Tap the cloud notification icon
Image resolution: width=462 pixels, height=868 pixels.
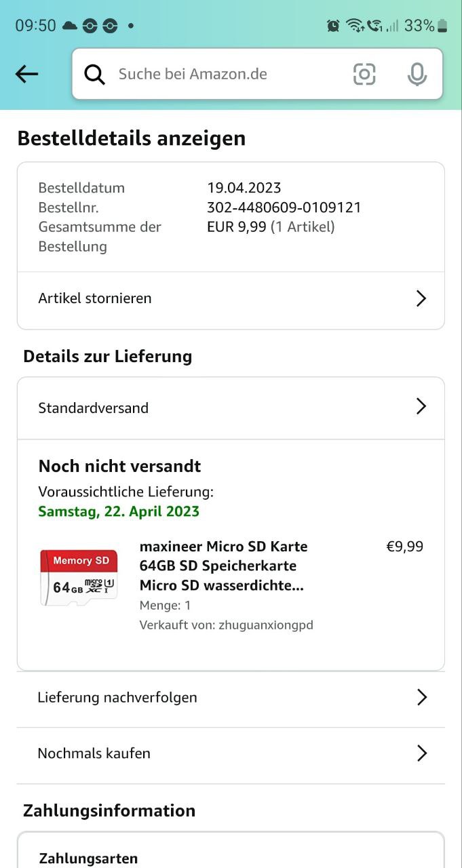point(70,26)
